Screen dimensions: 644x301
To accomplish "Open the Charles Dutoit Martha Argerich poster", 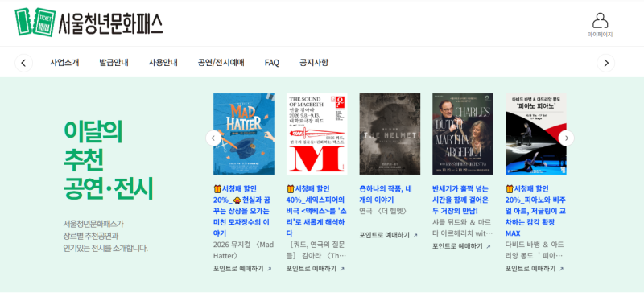I will [463, 134].
